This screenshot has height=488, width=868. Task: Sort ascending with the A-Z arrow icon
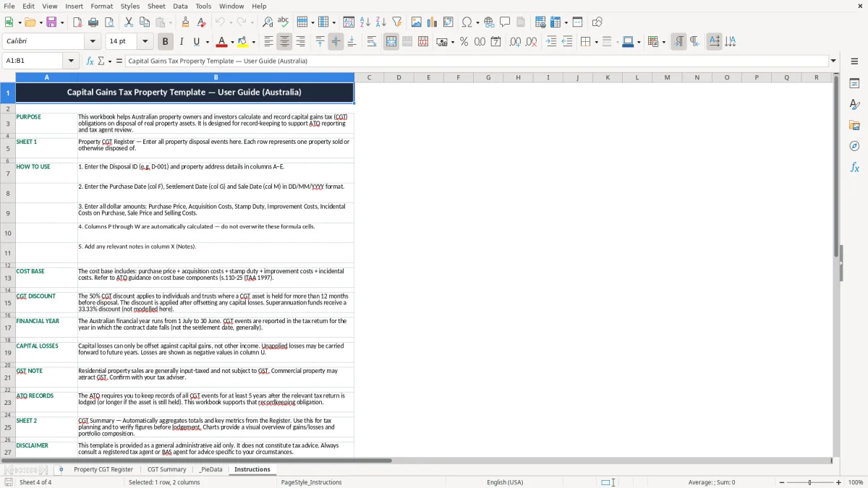(x=365, y=22)
